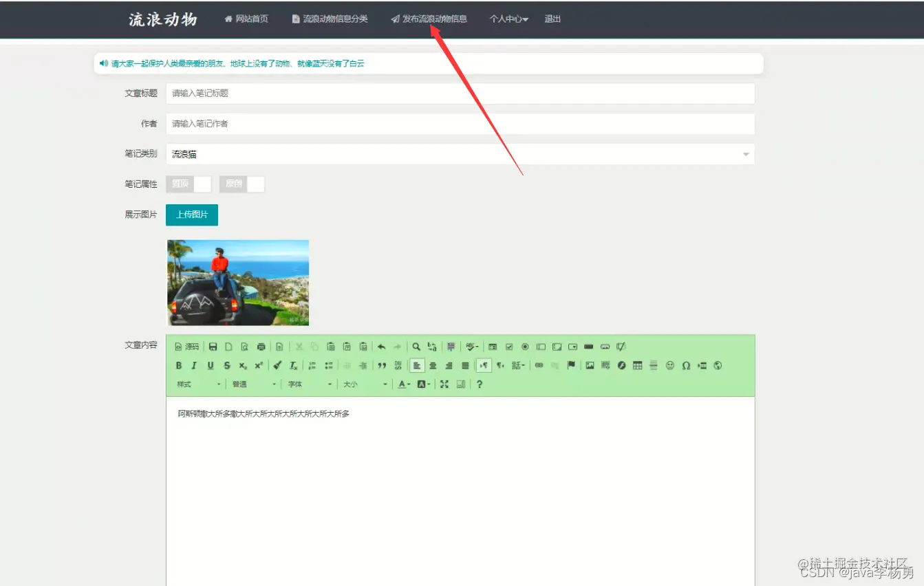Toggle the 原创 switch

(x=242, y=184)
